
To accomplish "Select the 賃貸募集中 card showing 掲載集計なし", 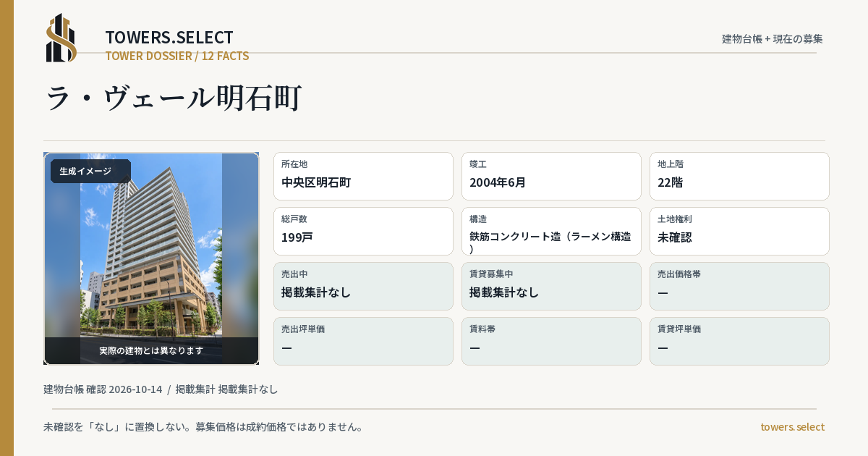I will [x=551, y=286].
